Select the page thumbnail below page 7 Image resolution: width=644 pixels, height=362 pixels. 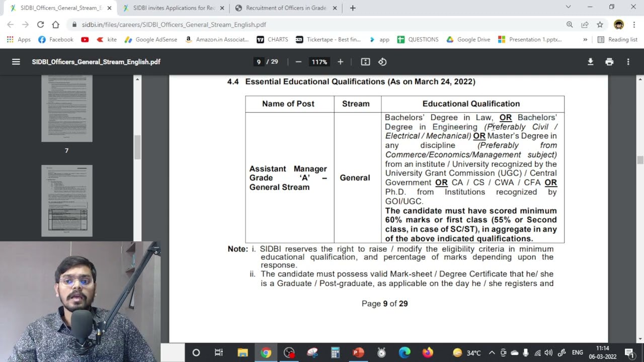[x=67, y=201]
